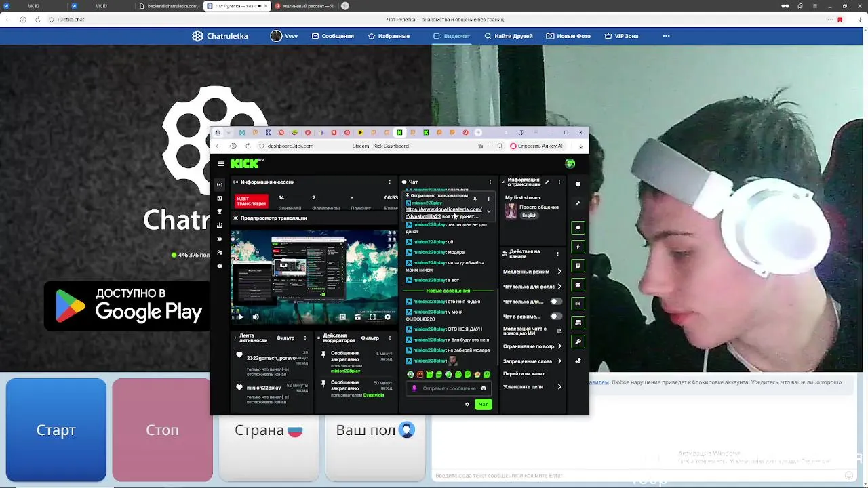Toggle the Чат только для... switch
The width and height of the screenshot is (868, 488).
(555, 301)
